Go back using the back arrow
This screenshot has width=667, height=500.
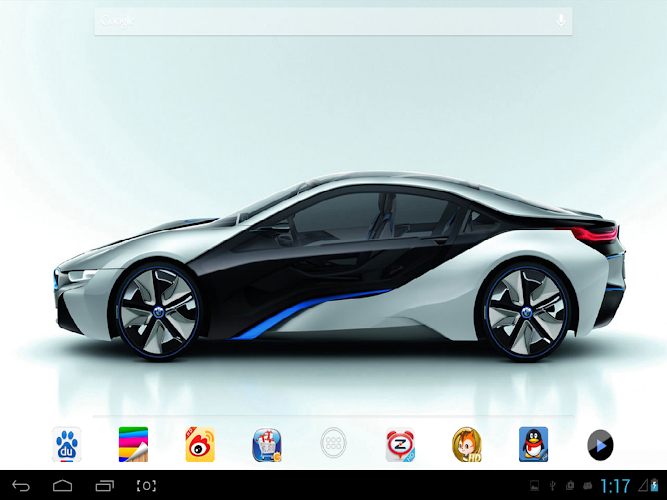[x=20, y=486]
